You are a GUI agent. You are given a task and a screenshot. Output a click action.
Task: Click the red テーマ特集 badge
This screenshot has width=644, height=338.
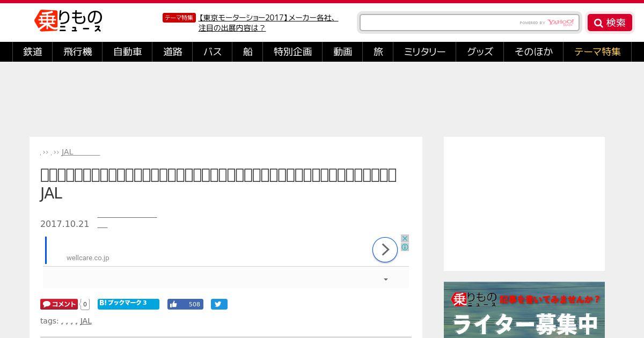(179, 18)
